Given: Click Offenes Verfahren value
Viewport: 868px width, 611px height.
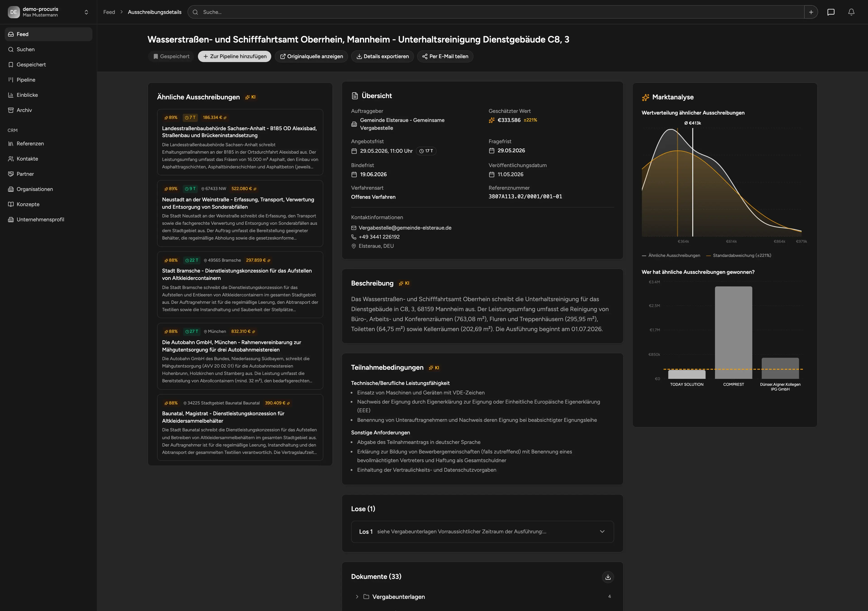Looking at the screenshot, I should (x=373, y=197).
